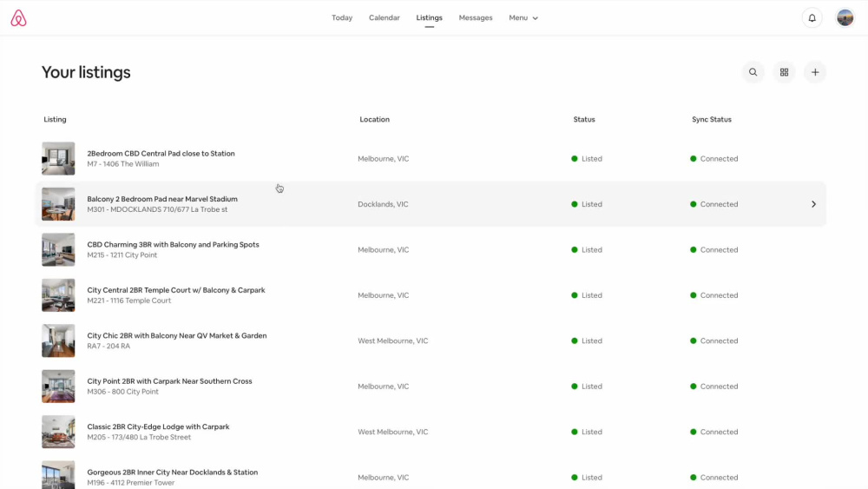
Task: Open 'Classic 2BR City-Edge Lodge with Carpark'
Action: (158, 426)
